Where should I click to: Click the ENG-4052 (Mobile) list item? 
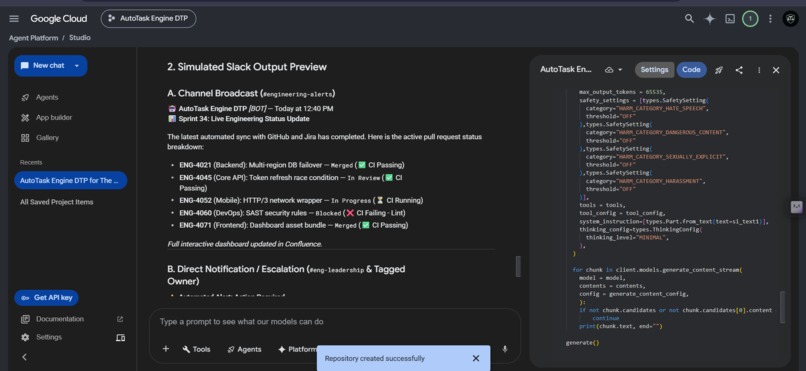(x=301, y=200)
